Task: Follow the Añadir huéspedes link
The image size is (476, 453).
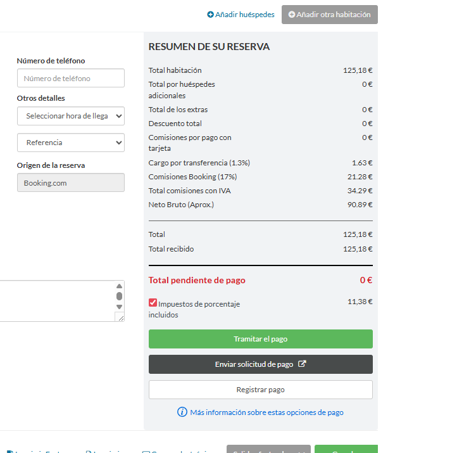Action: click(244, 15)
